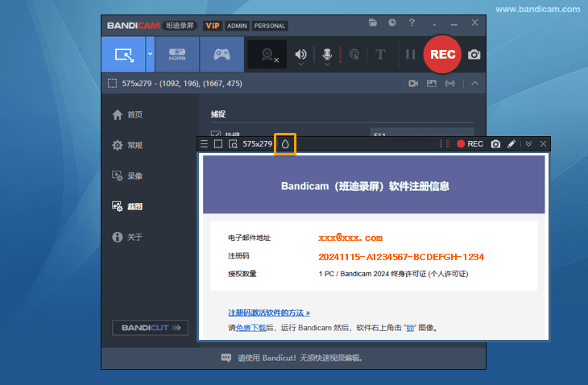
Task: Open the scheduled recording clock icon
Action: click(x=392, y=23)
